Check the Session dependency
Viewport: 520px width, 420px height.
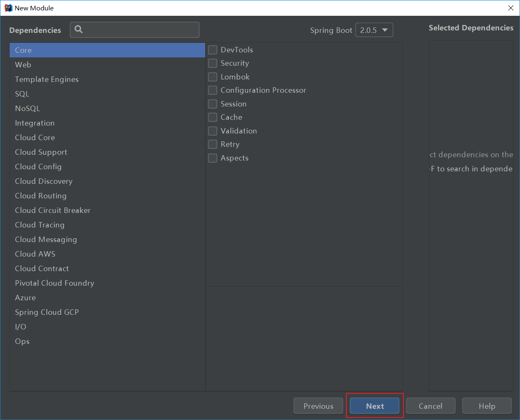pos(213,104)
